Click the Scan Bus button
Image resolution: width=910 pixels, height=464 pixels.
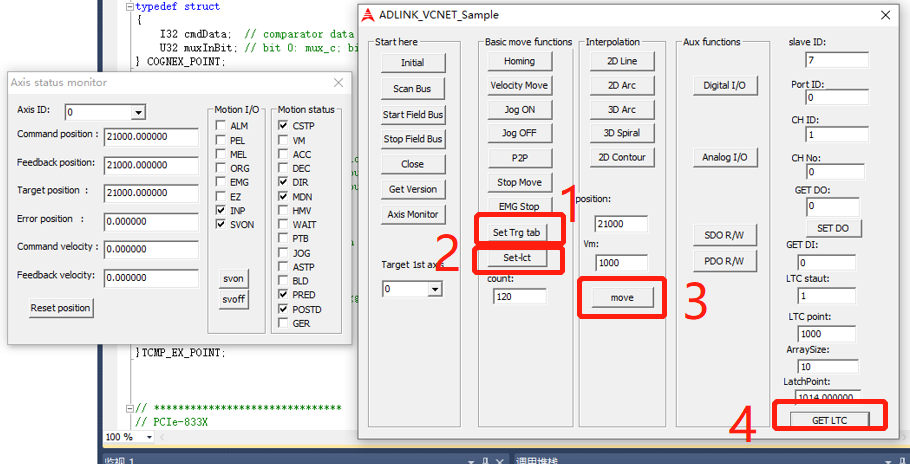(x=413, y=89)
